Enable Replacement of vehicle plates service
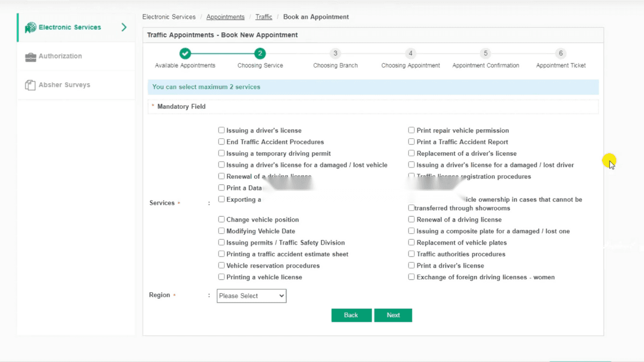The height and width of the screenshot is (362, 644). point(412,242)
